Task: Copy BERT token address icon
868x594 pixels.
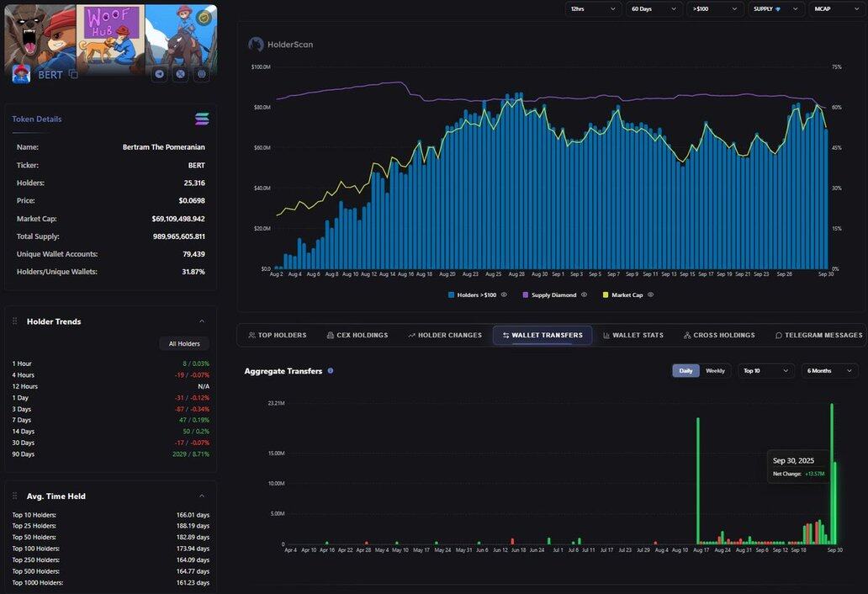Action: point(73,75)
